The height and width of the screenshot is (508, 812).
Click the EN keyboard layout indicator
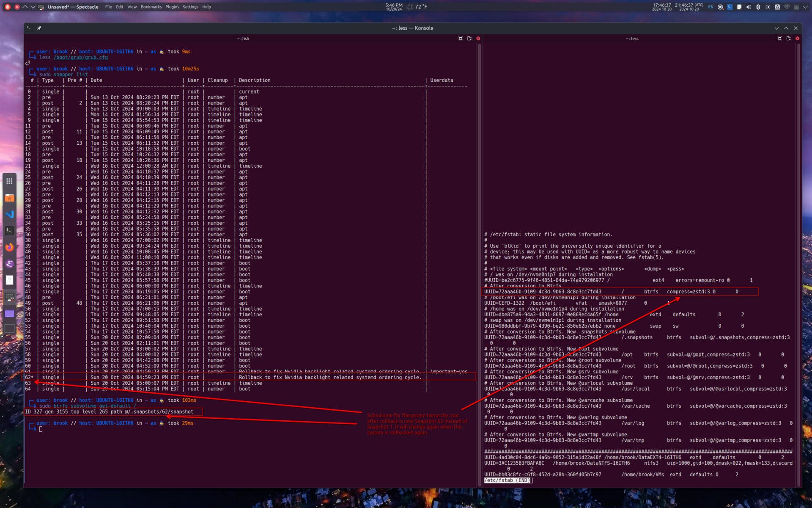[x=710, y=7]
